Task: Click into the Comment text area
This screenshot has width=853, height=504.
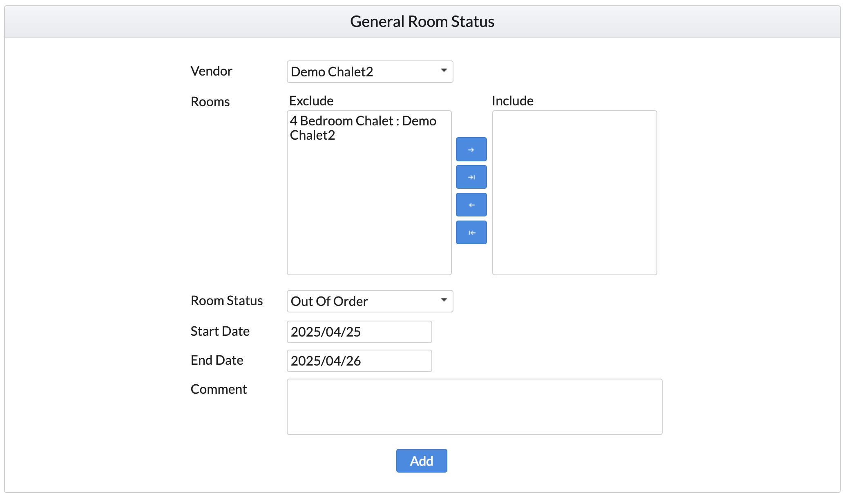Action: tap(474, 407)
